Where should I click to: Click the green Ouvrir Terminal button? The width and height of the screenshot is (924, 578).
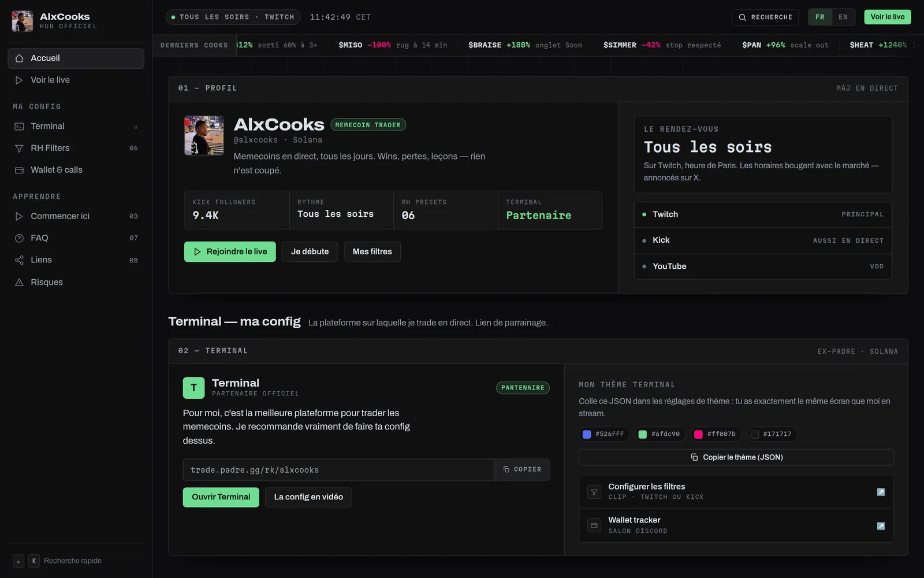[221, 497]
